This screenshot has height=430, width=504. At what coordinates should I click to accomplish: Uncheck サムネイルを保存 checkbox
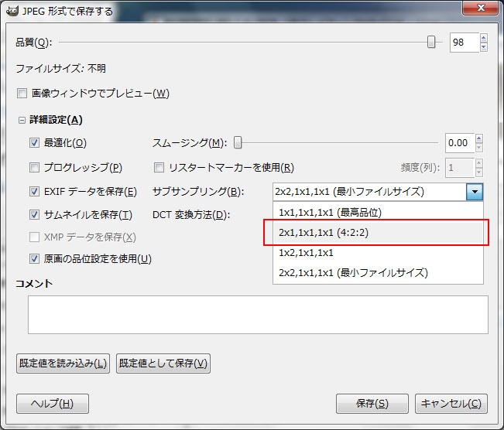click(34, 214)
